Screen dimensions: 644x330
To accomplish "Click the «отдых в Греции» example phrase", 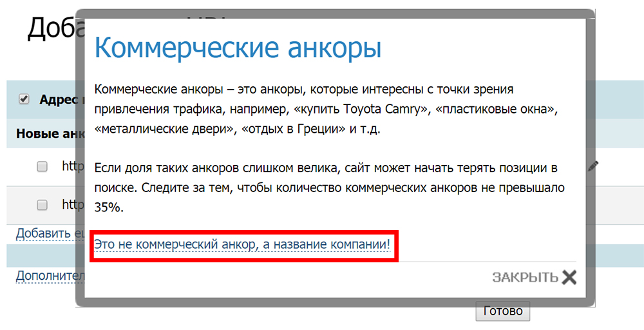I will [294, 129].
